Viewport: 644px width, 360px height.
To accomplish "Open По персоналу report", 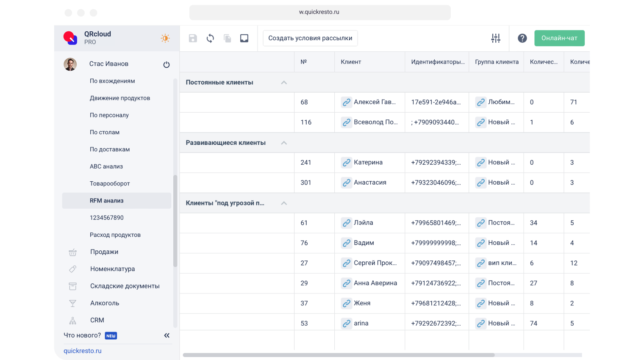I will pyautogui.click(x=109, y=115).
